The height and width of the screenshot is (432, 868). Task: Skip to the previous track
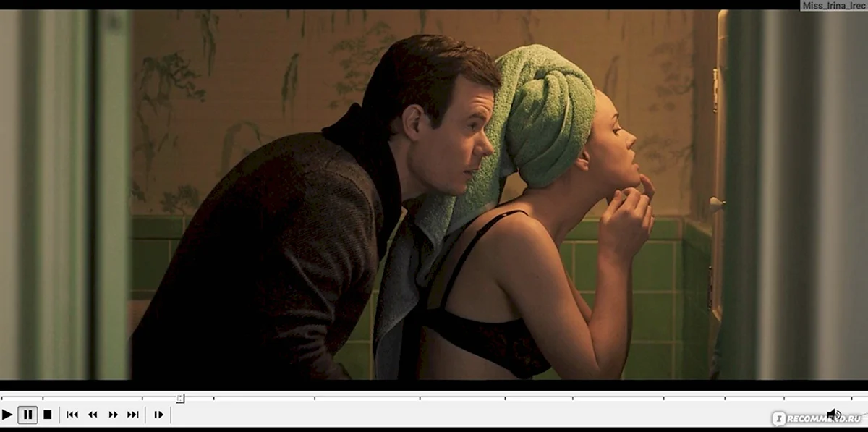click(72, 415)
